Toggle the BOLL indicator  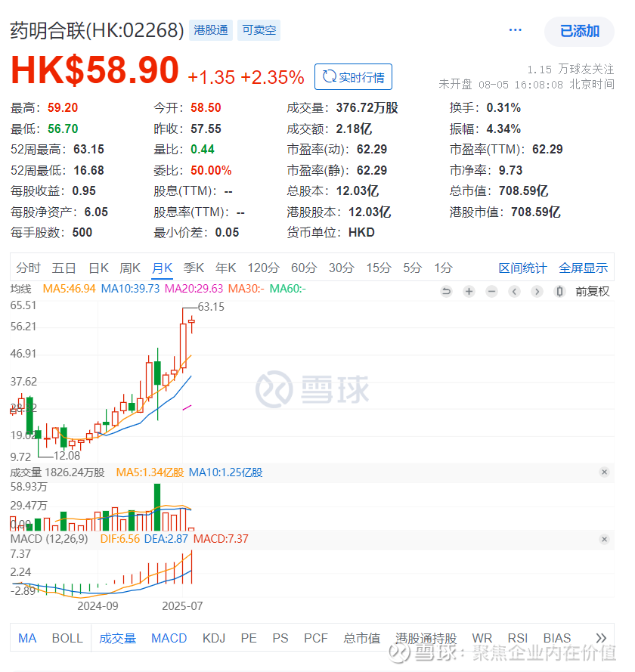67,638
